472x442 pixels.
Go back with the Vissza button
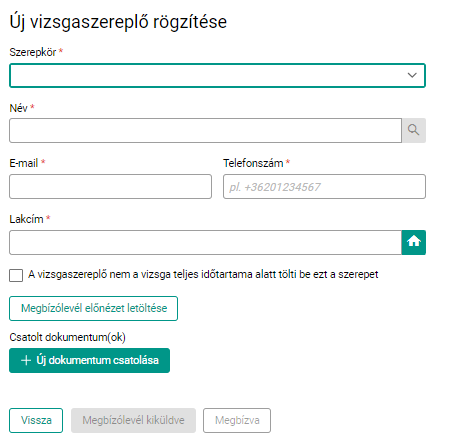click(x=36, y=420)
